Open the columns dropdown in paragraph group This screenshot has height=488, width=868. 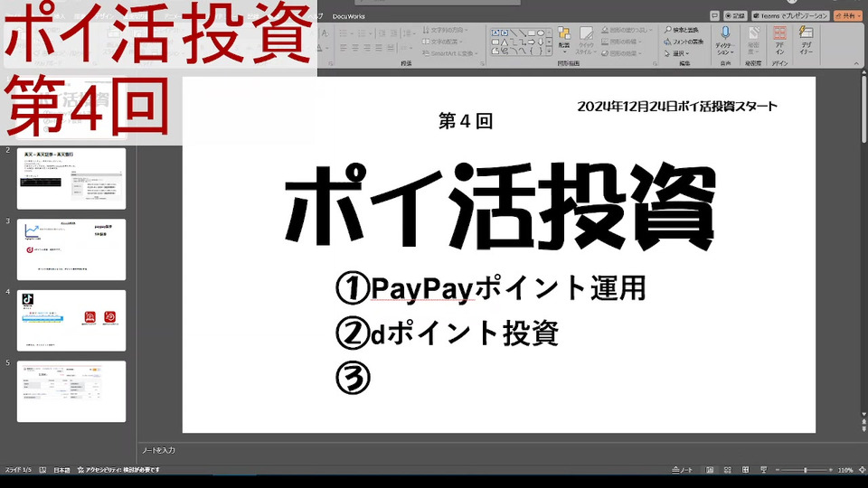406,48
